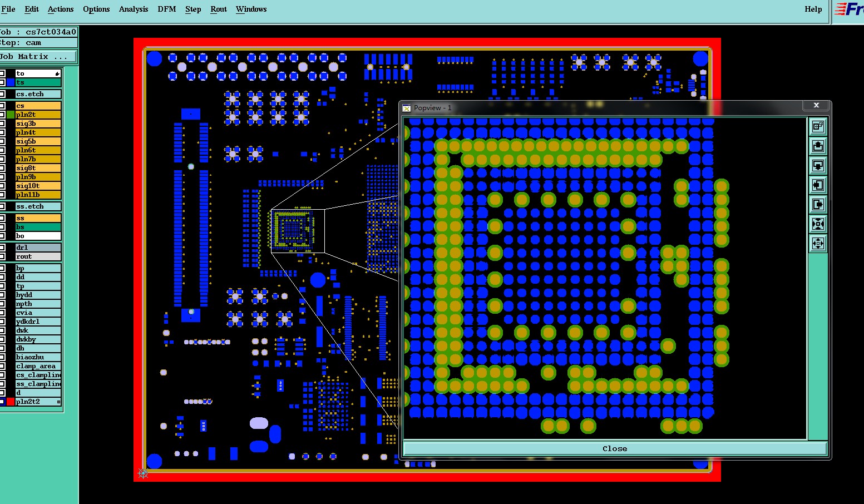Click the Close button in Popview
Image resolution: width=864 pixels, height=504 pixels.
pos(615,448)
